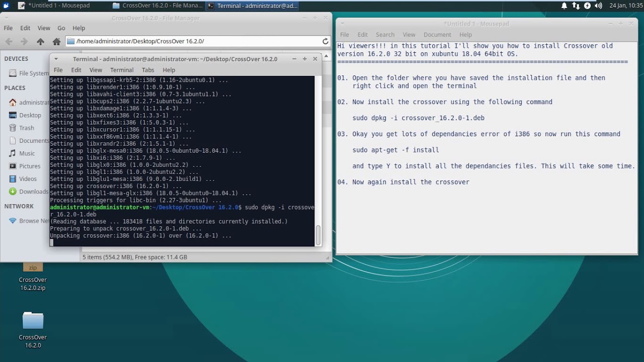
Task: Select Documents in Places sidebar
Action: click(29, 141)
